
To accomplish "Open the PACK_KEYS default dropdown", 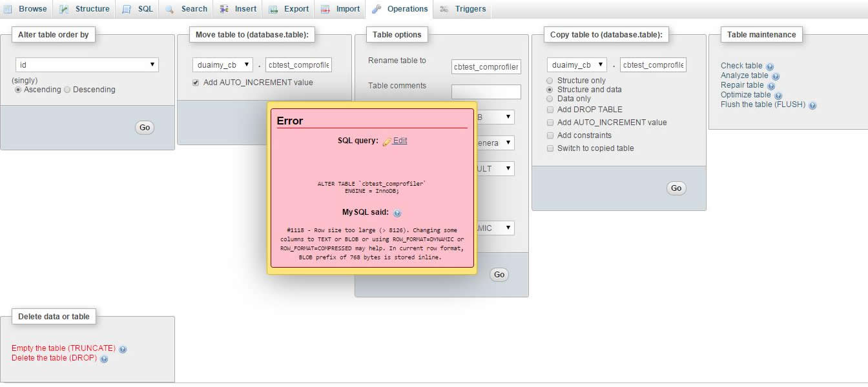I will click(x=496, y=168).
